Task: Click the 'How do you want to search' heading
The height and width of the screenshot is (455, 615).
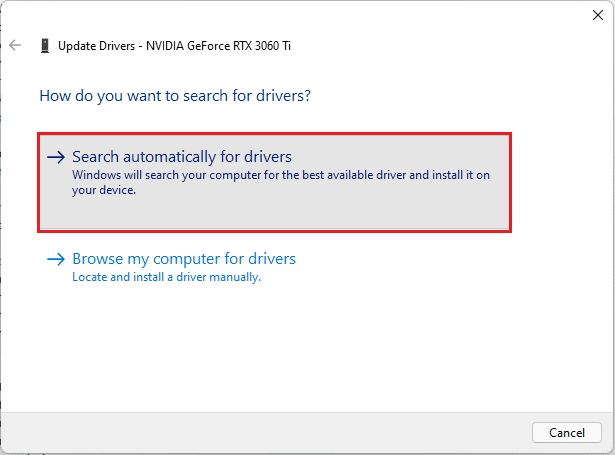Action: coord(175,97)
